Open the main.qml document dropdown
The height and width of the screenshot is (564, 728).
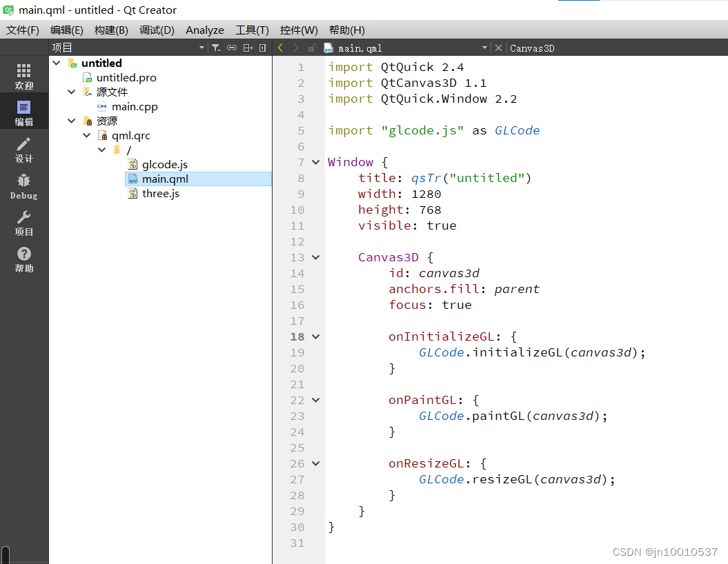(484, 48)
